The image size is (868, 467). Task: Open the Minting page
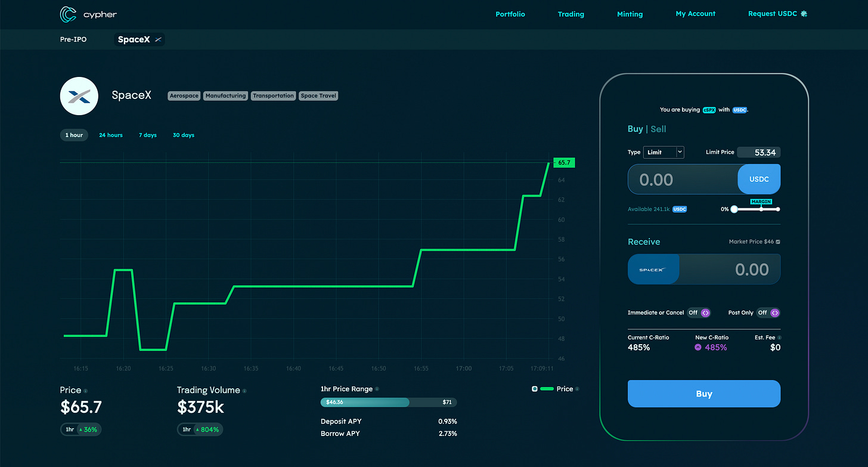pyautogui.click(x=630, y=14)
